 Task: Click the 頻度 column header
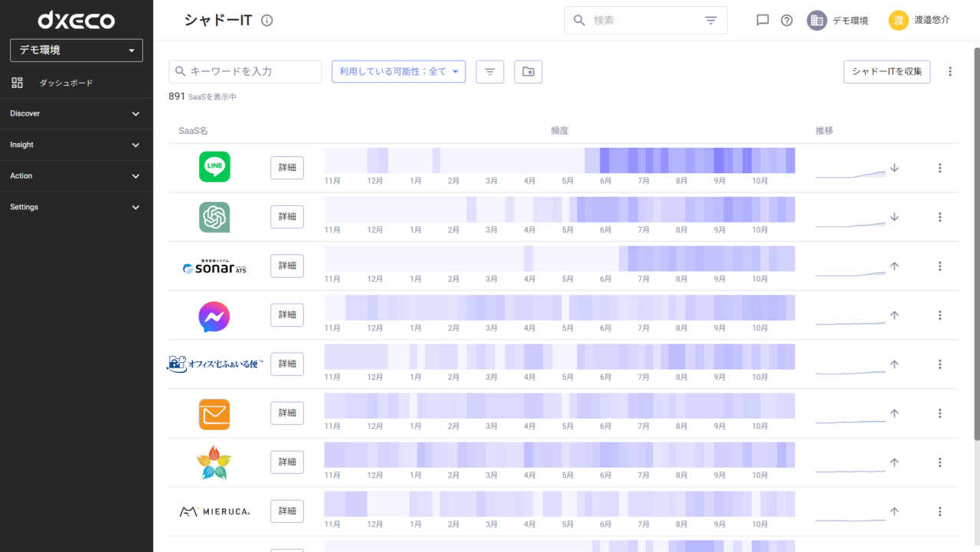click(560, 131)
